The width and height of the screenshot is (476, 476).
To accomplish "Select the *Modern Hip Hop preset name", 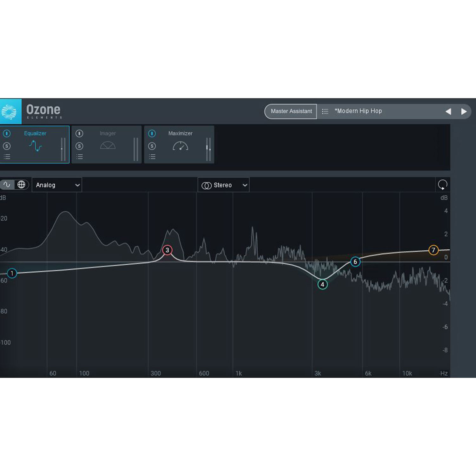I will 358,111.
